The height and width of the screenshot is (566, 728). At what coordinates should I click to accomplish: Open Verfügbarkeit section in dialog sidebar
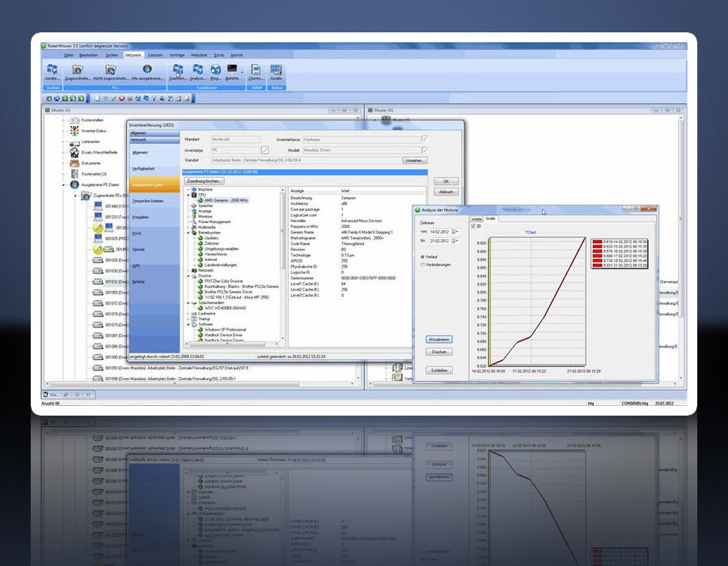coord(154,168)
